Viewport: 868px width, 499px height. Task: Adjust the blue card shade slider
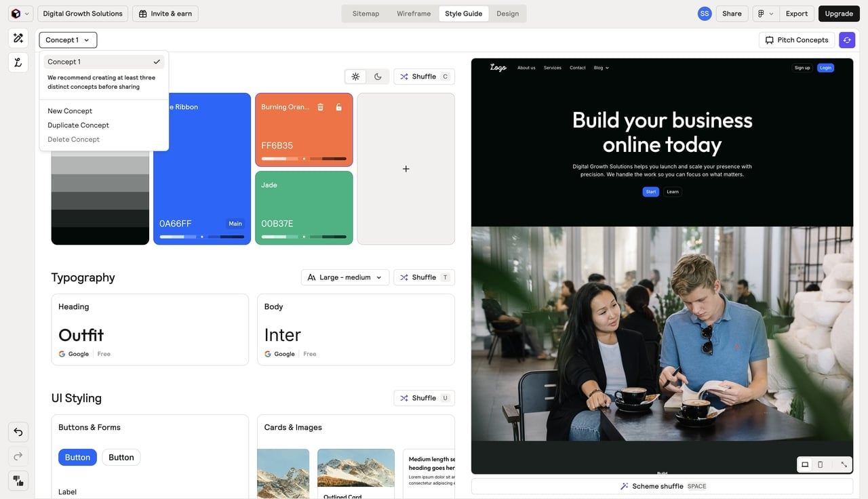pyautogui.click(x=202, y=237)
